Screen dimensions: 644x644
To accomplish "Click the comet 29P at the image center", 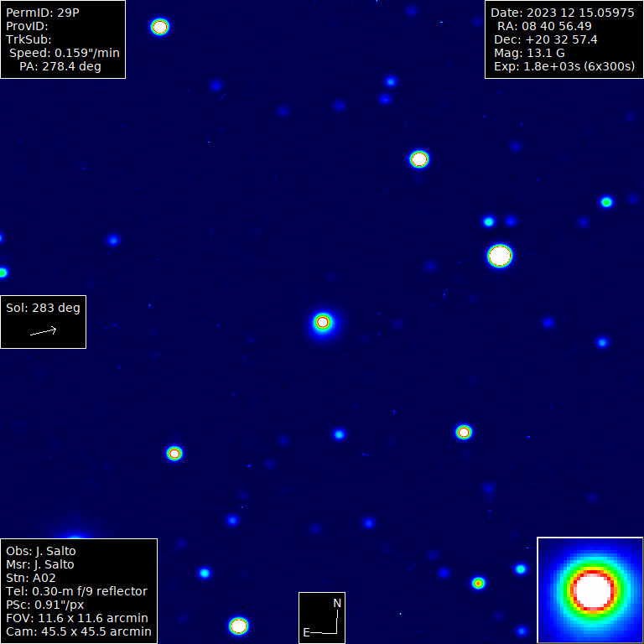I will pos(323,322).
